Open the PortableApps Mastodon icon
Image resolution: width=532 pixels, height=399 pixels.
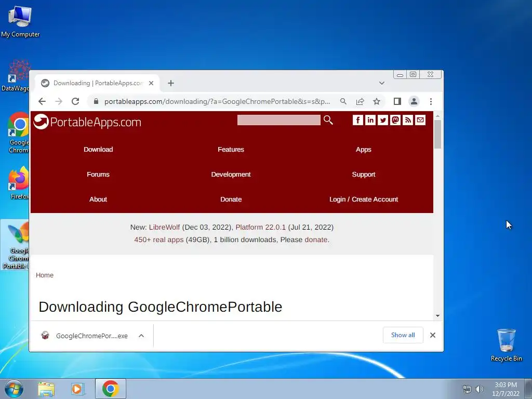pyautogui.click(x=395, y=120)
